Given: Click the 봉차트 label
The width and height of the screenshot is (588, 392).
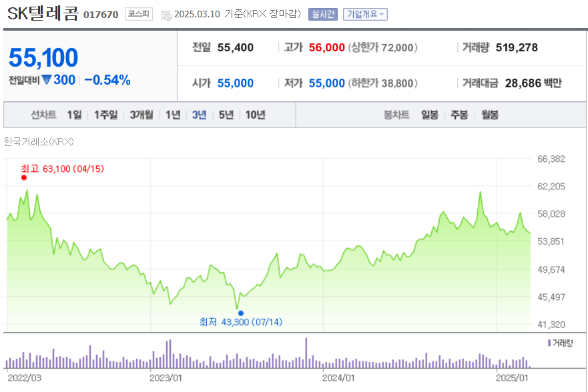Looking at the screenshot, I should tap(396, 115).
